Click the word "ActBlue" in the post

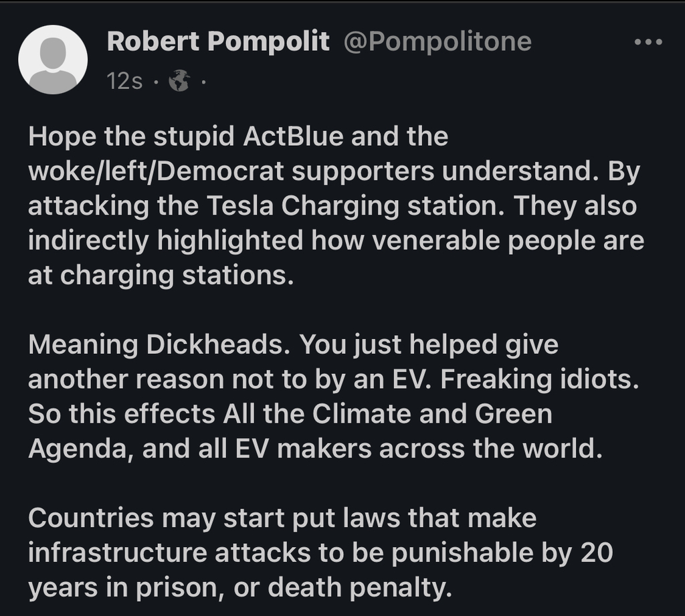tap(292, 136)
